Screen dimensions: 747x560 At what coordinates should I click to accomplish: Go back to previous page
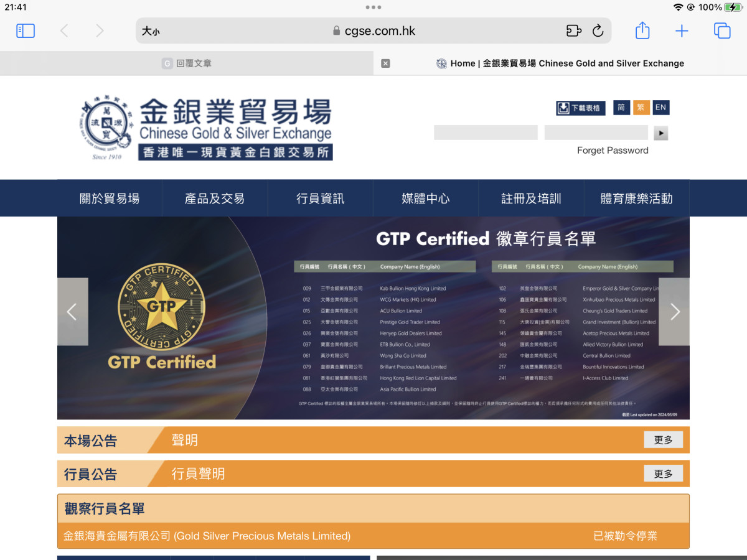[63, 30]
